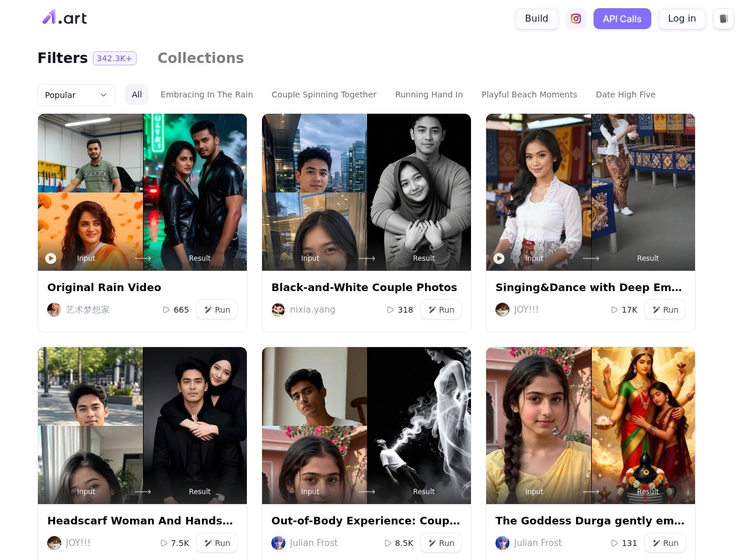
Task: Click the author name nixia.yang
Action: point(313,310)
